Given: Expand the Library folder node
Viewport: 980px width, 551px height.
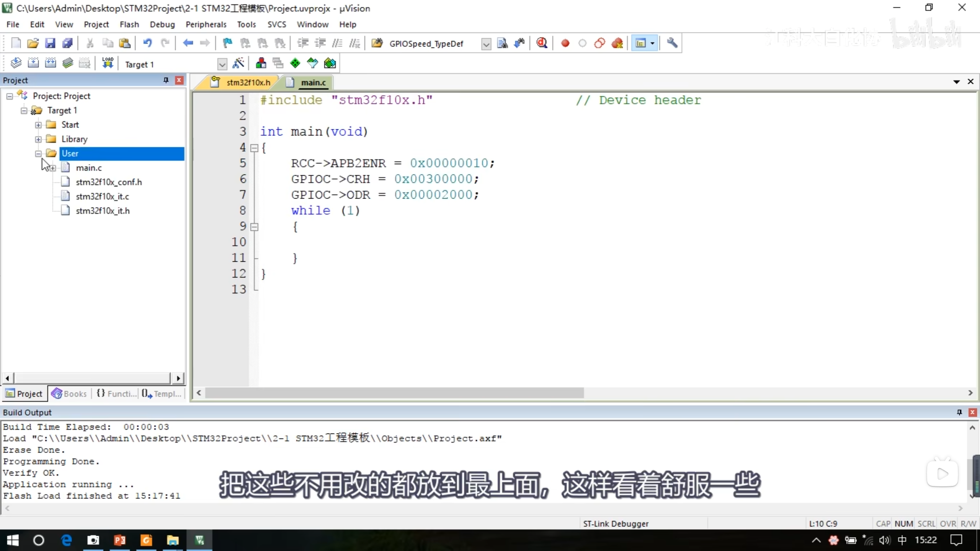Looking at the screenshot, I should pyautogui.click(x=38, y=139).
